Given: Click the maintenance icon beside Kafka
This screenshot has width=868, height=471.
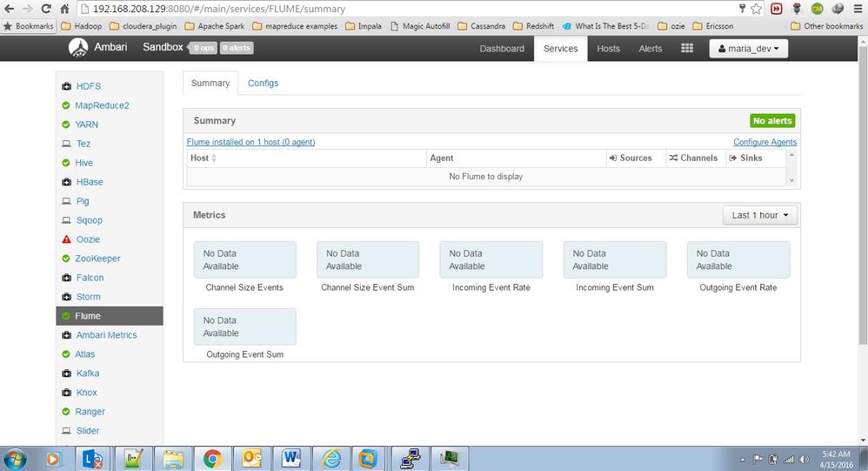Looking at the screenshot, I should point(66,373).
